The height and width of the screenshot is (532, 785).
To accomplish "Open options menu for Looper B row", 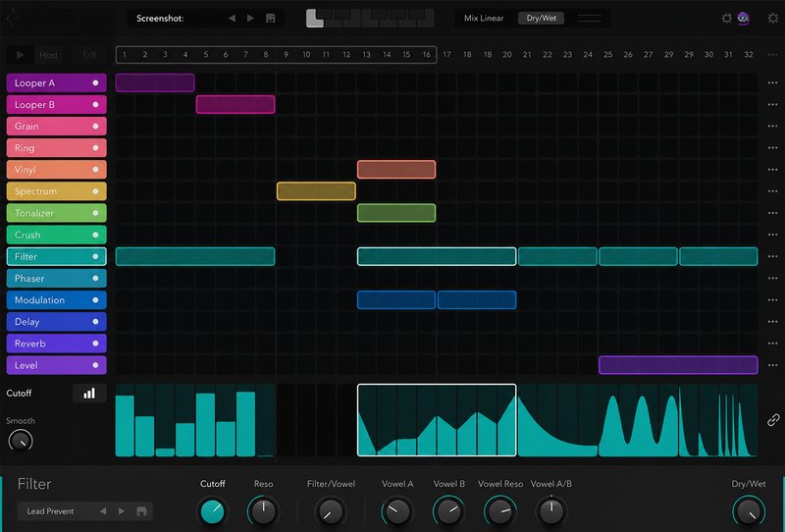I will click(x=772, y=105).
